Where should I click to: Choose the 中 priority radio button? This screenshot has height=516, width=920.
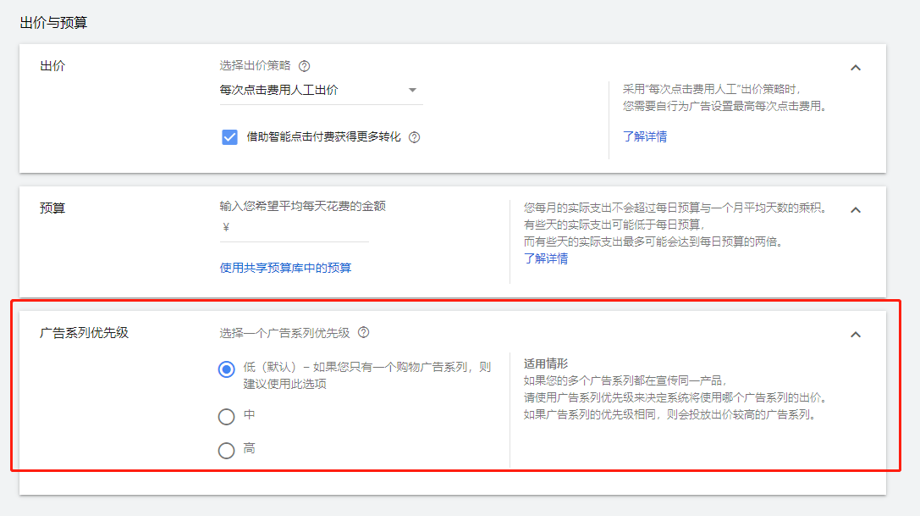click(x=226, y=416)
